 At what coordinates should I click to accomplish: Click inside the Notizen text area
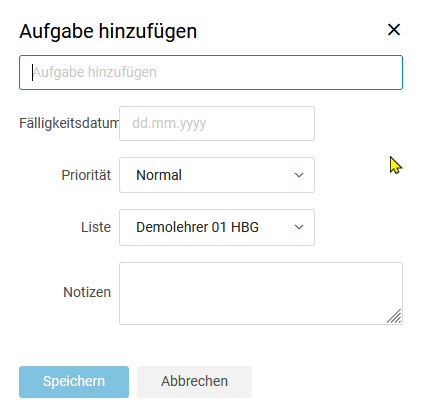point(261,293)
